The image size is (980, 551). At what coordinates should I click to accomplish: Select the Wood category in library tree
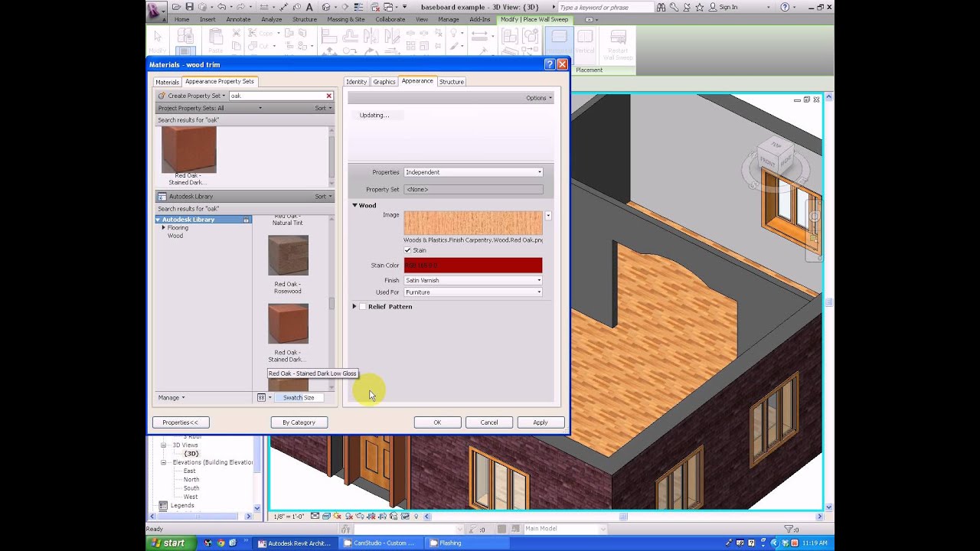175,236
